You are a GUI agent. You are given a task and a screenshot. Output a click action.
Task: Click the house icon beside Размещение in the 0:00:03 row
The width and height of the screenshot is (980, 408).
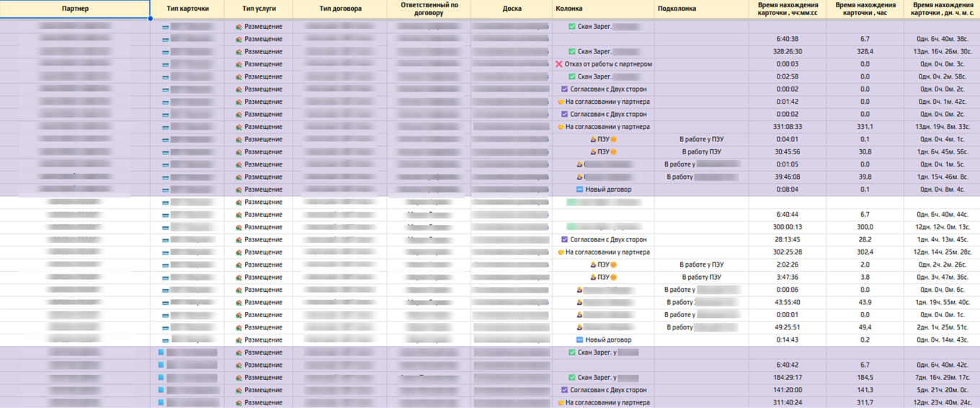[239, 64]
